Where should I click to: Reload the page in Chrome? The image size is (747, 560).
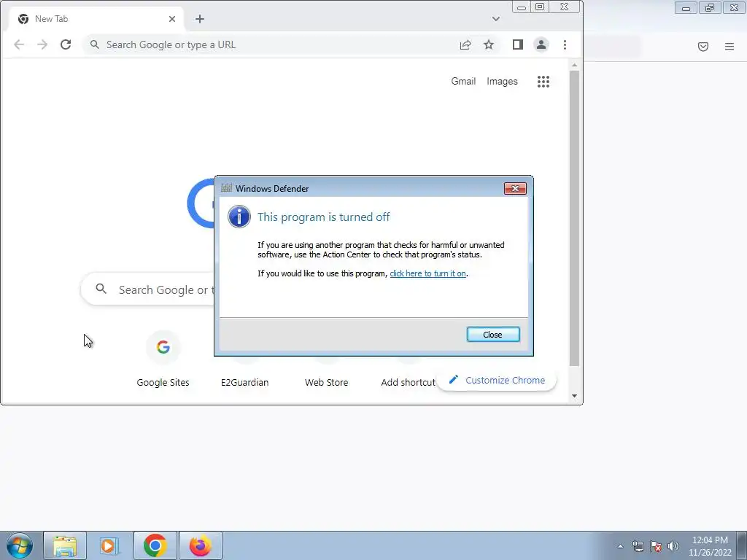(x=66, y=44)
